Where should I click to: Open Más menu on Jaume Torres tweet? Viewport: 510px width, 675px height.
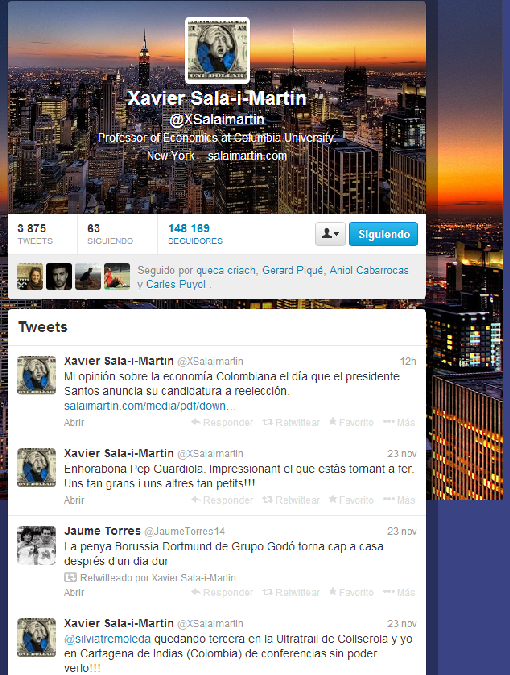399,592
